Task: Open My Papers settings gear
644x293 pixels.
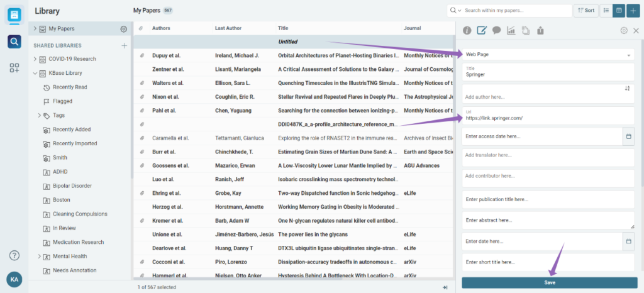Action: 123,29
